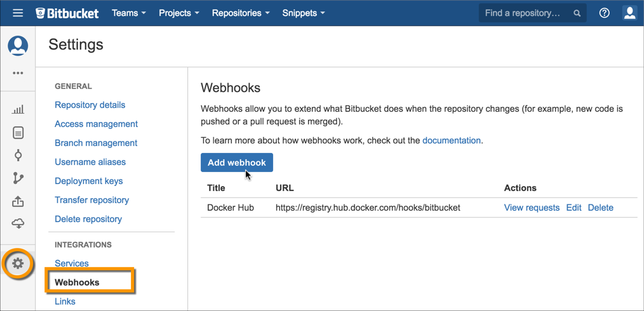Delete the Docker Hub webhook

(x=600, y=208)
